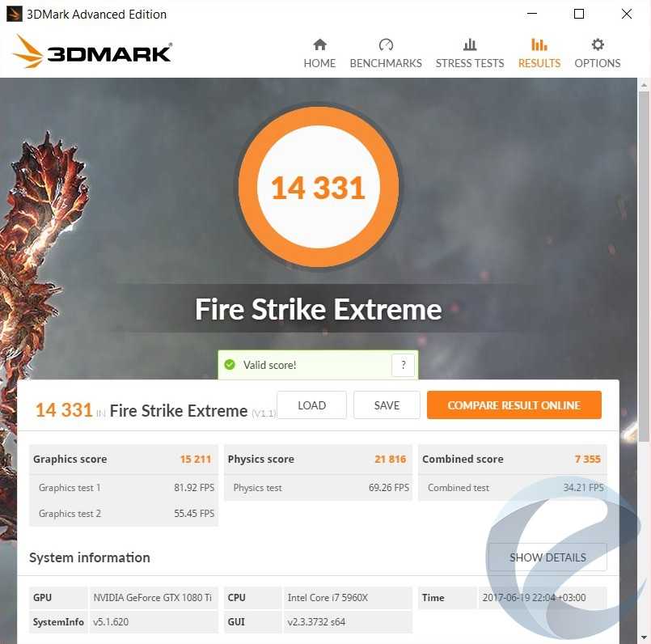Viewport: 651px width, 644px height.
Task: Click the scrollbar up arrow
Action: [x=644, y=85]
